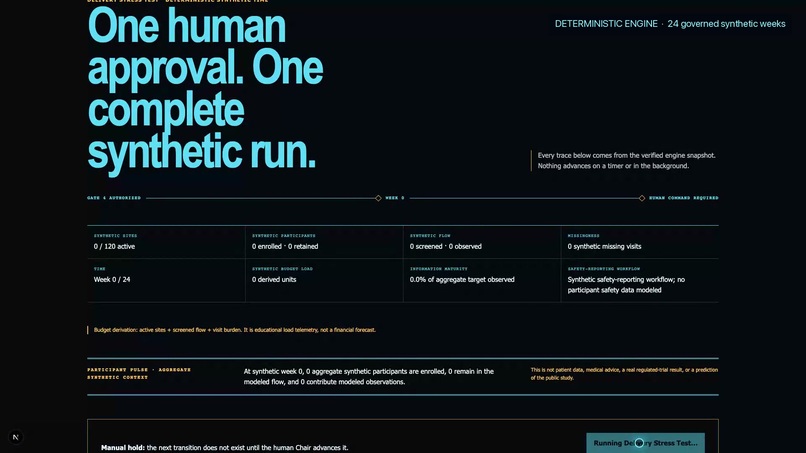Click the 'Synthetic Budget Load' cell label
This screenshot has width=806, height=453.
(282, 268)
